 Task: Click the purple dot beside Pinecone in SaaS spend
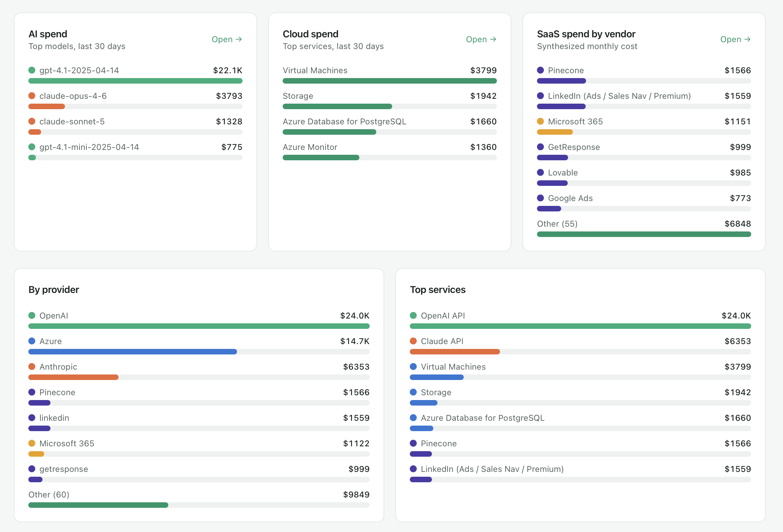(540, 70)
